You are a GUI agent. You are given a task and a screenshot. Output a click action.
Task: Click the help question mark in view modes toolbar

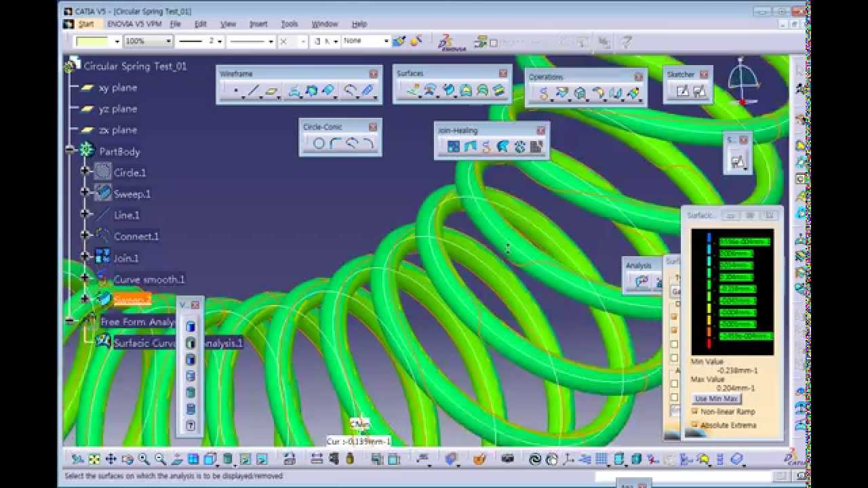pos(191,426)
